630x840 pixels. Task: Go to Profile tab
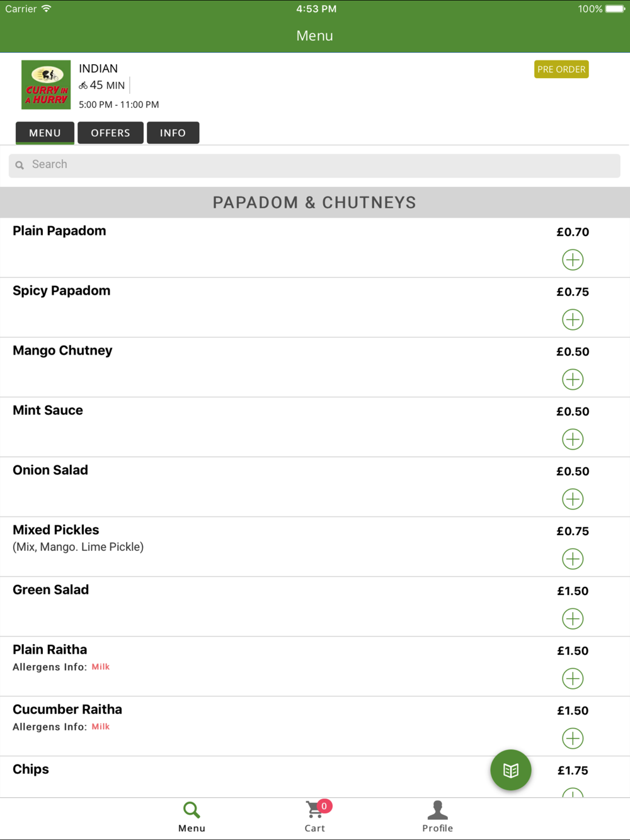coord(437,817)
